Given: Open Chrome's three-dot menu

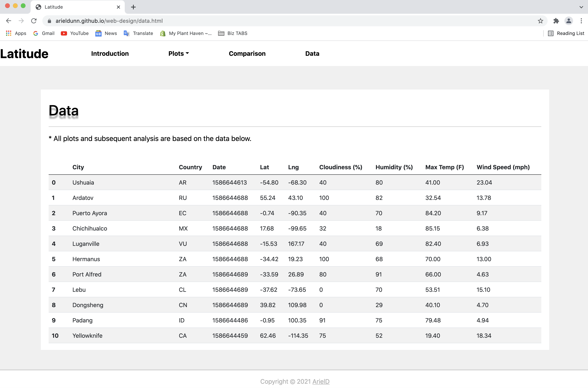Looking at the screenshot, I should pyautogui.click(x=581, y=21).
